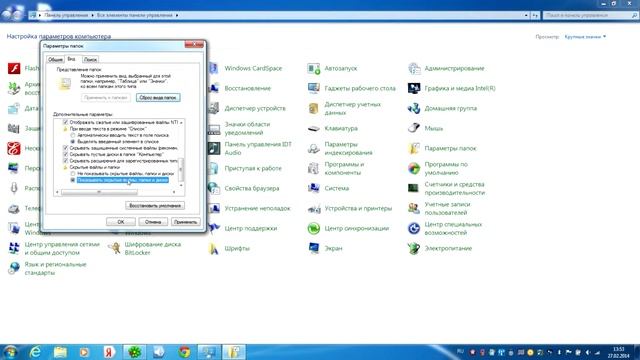Toggle Скрывать защищенные системные файлы checkbox

click(65, 148)
